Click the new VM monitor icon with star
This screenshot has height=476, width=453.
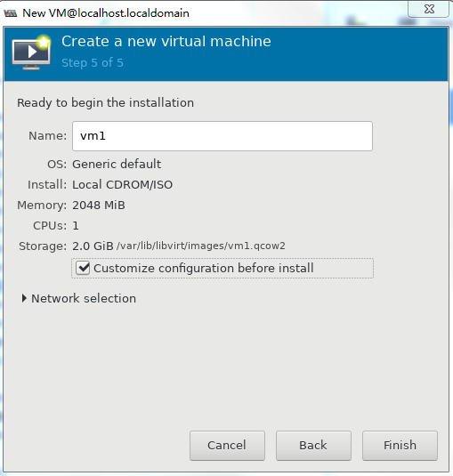point(31,52)
